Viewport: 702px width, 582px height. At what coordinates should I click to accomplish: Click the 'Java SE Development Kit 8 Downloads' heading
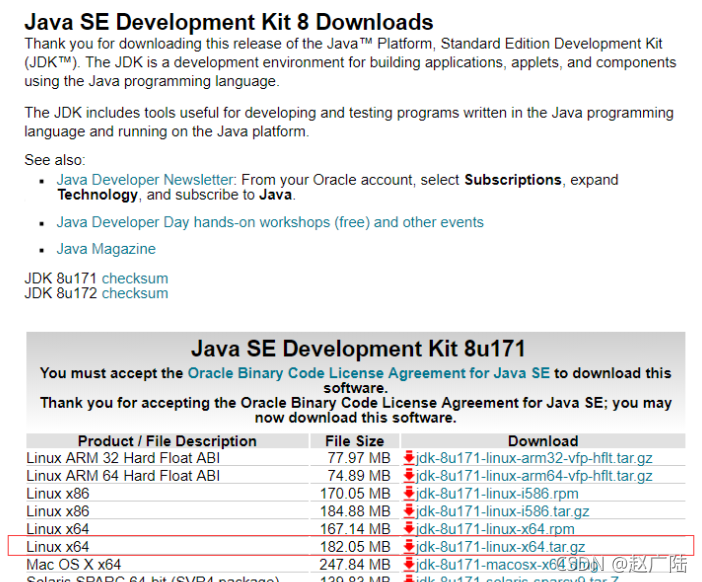[229, 22]
